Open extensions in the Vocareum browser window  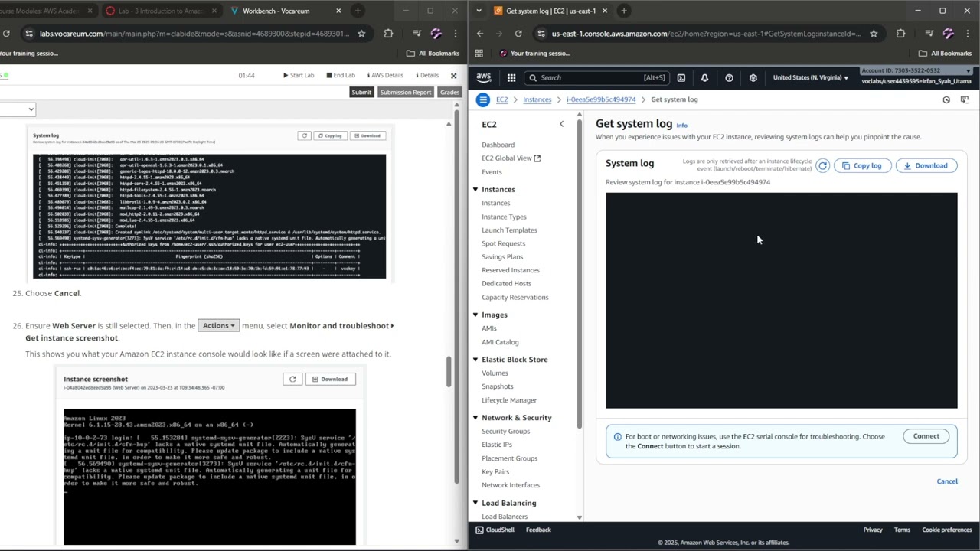coord(388,34)
